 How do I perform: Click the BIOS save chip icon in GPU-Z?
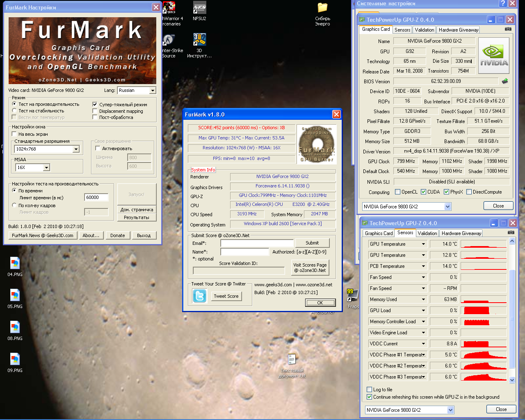[x=505, y=81]
